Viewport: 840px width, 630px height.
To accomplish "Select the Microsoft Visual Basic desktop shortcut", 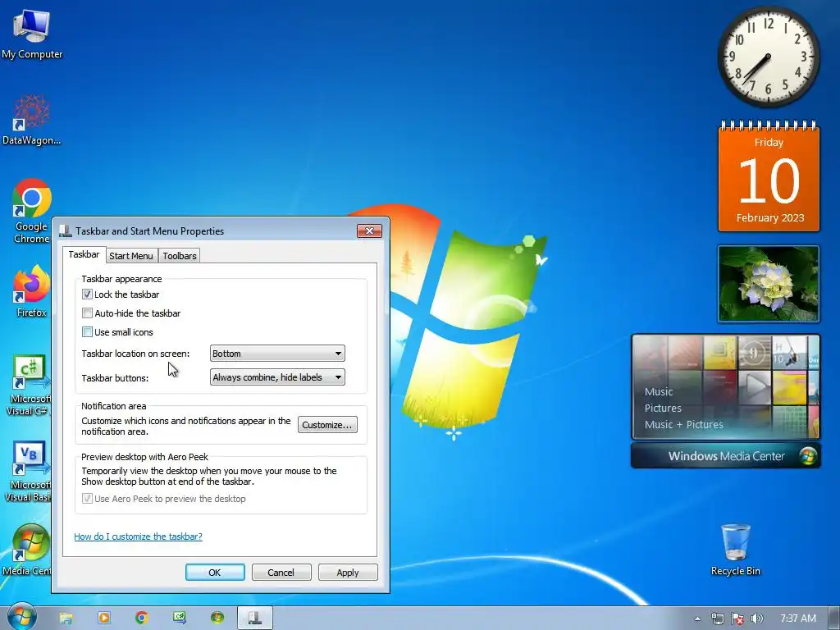I will coord(29,472).
